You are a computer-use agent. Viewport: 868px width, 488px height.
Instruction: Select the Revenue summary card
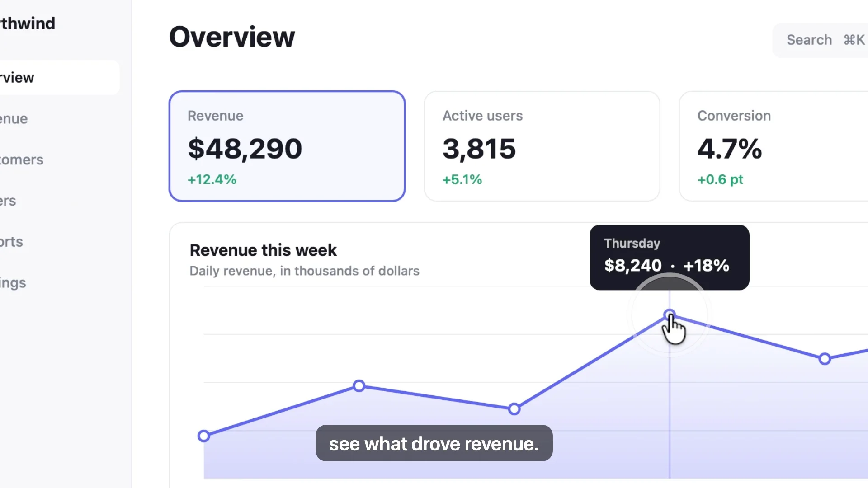[287, 146]
